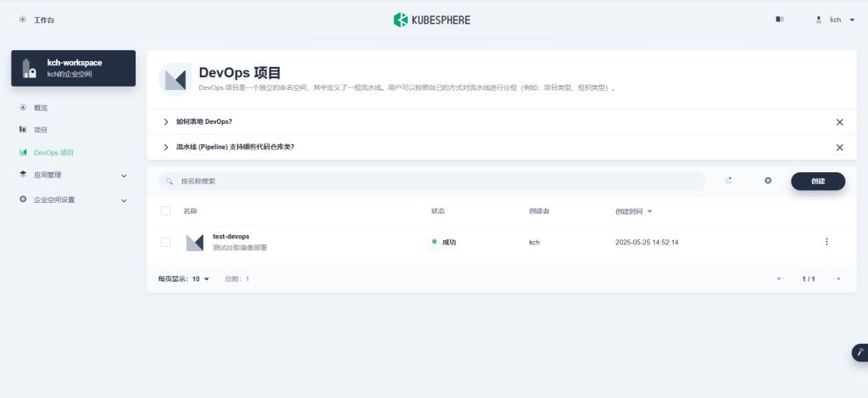
Task: Click the 1 / 1 page indicator
Action: pyautogui.click(x=809, y=279)
